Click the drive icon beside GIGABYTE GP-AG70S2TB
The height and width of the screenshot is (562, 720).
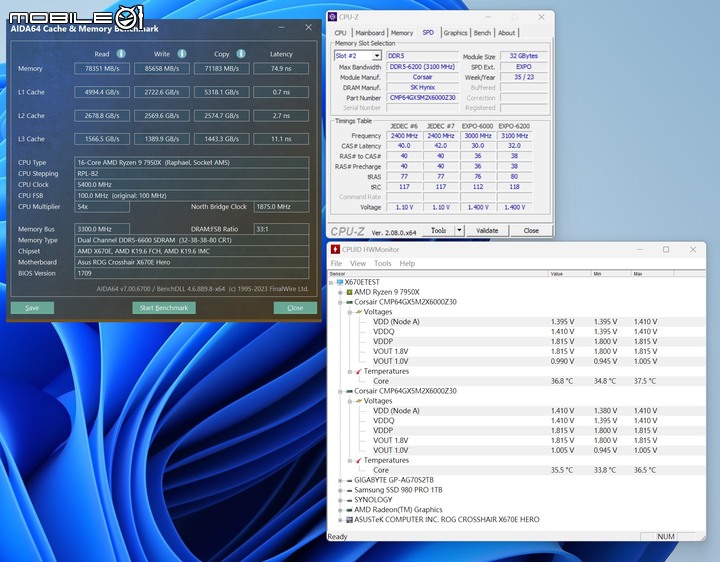click(349, 480)
